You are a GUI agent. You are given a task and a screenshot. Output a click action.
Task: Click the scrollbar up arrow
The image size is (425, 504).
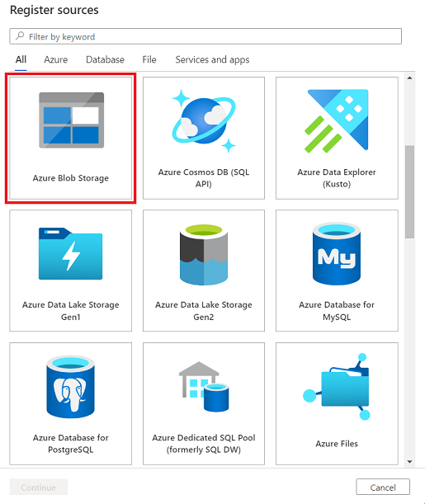tap(409, 78)
